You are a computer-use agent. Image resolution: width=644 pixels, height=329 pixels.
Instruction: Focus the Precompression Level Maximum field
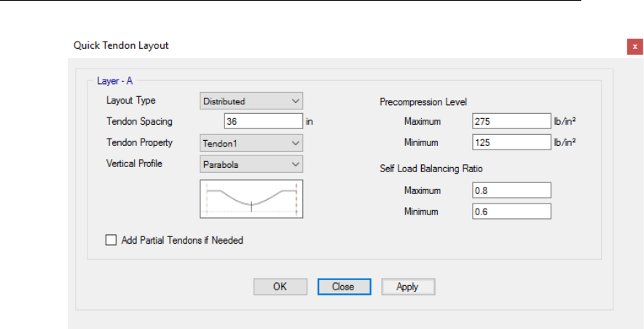[511, 122]
